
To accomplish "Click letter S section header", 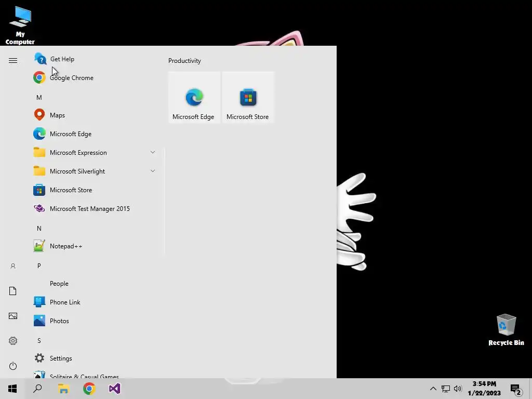I will coord(39,340).
